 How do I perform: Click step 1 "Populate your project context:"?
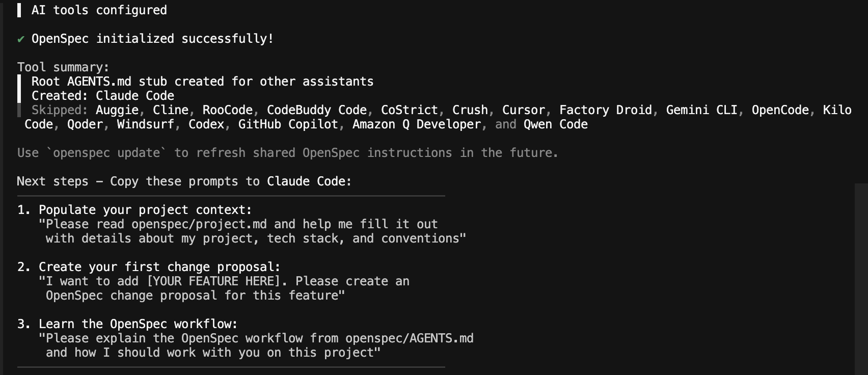145,210
